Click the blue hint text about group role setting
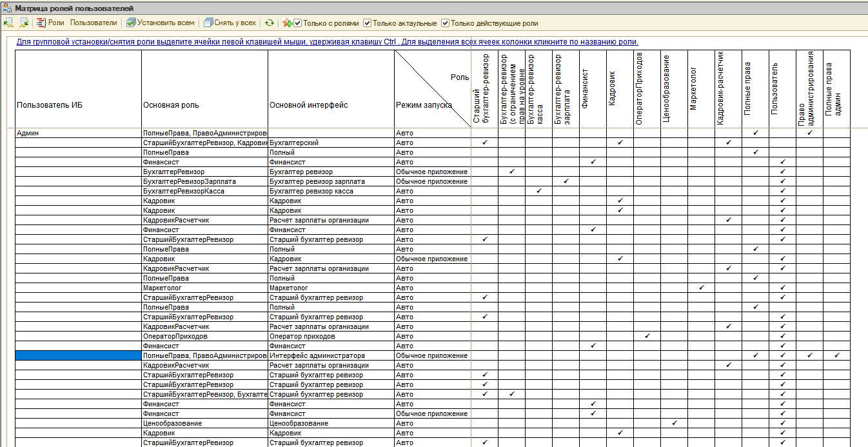The height and width of the screenshot is (447, 868). pyautogui.click(x=327, y=42)
